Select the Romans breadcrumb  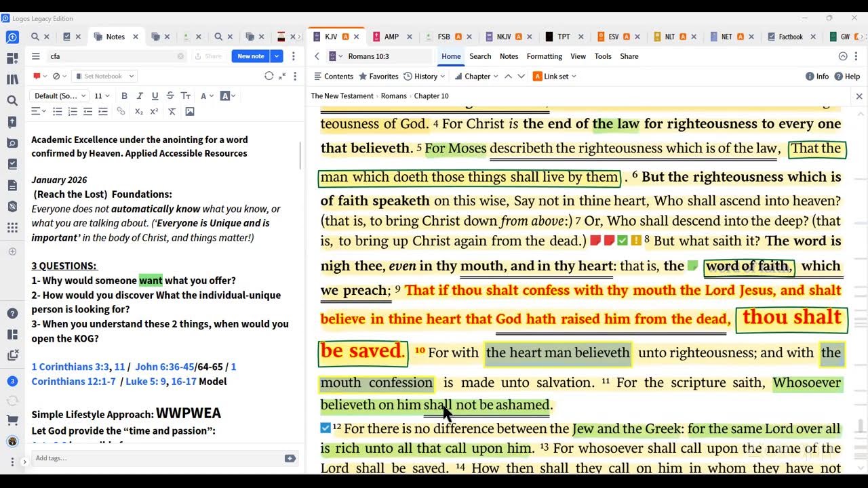click(x=393, y=96)
